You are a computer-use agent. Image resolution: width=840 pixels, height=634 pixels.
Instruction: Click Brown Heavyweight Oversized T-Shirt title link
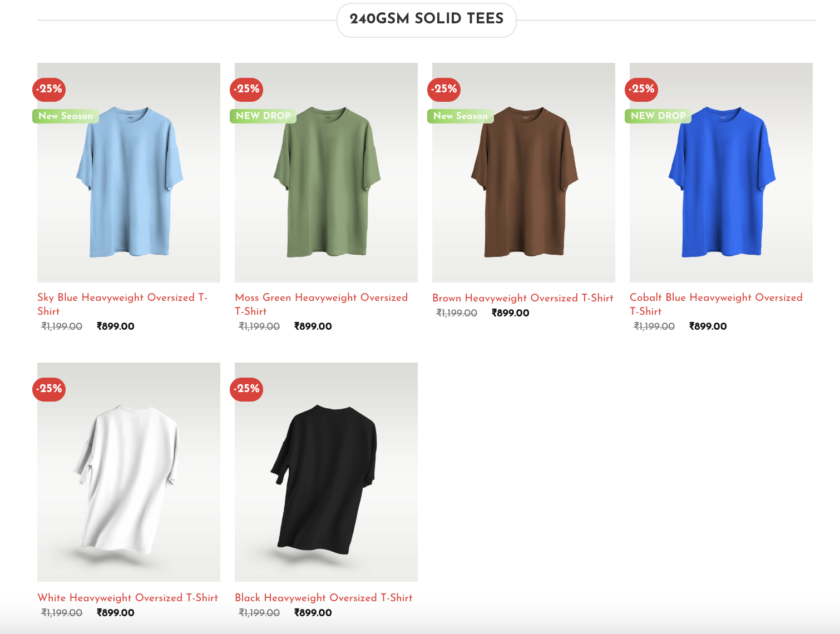pyautogui.click(x=523, y=298)
